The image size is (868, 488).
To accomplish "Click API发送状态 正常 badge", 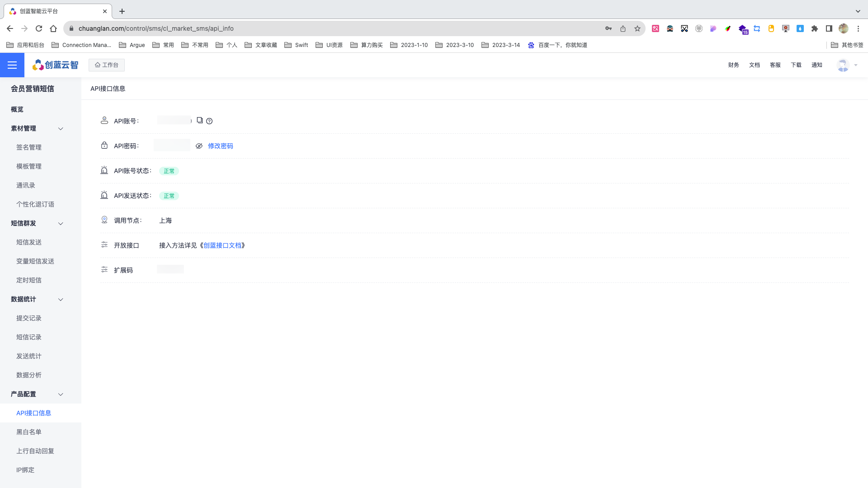I will [x=169, y=196].
